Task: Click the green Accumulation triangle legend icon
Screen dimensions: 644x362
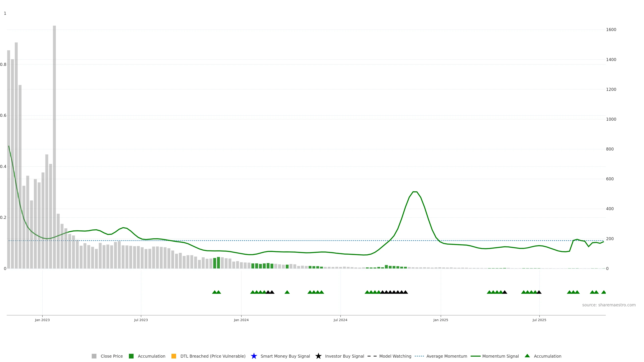Action: [527, 356]
